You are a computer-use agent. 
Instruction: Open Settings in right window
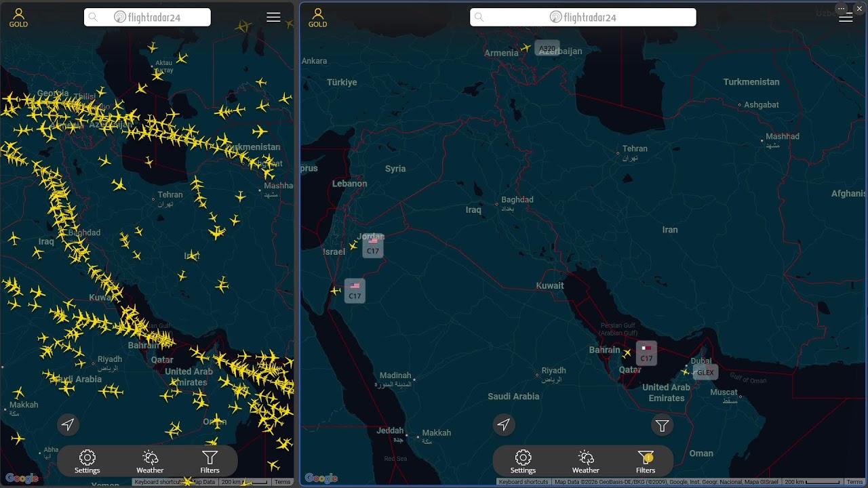[x=523, y=462]
